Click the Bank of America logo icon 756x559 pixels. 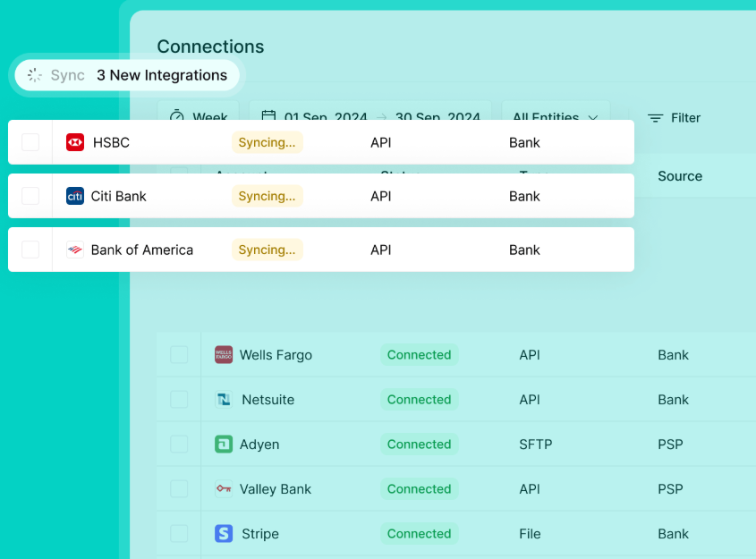pyautogui.click(x=75, y=250)
